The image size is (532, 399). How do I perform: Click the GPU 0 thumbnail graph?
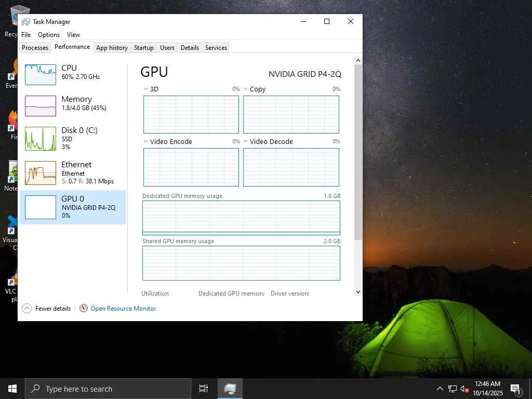point(41,207)
